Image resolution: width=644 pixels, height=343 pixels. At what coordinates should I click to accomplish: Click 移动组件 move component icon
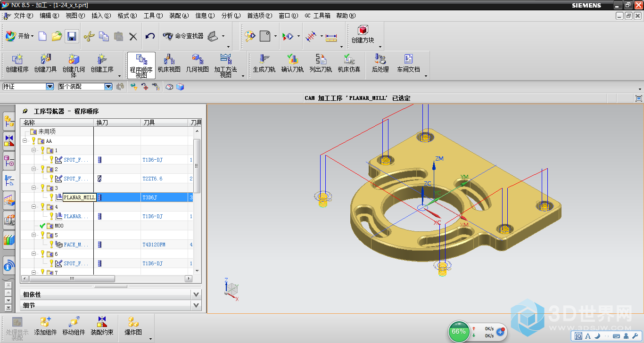(x=74, y=326)
